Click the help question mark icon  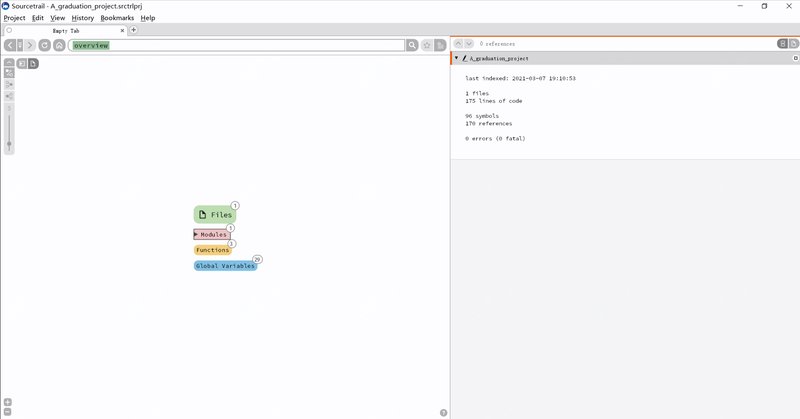click(x=443, y=412)
